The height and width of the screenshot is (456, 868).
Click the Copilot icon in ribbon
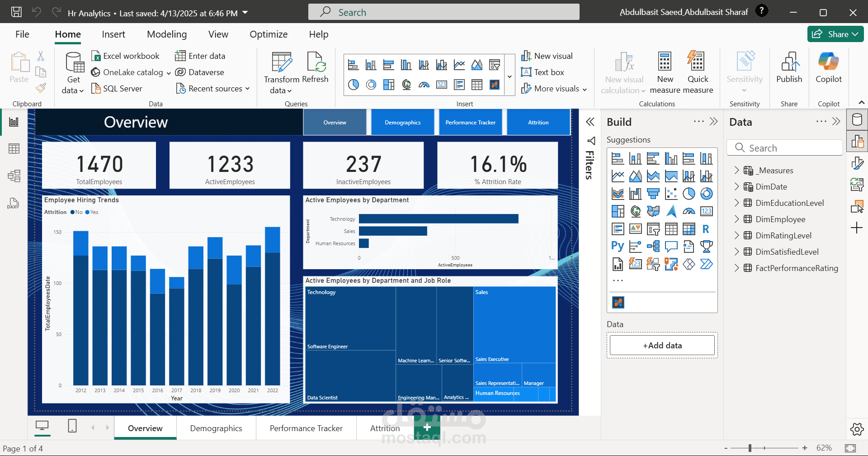point(828,62)
